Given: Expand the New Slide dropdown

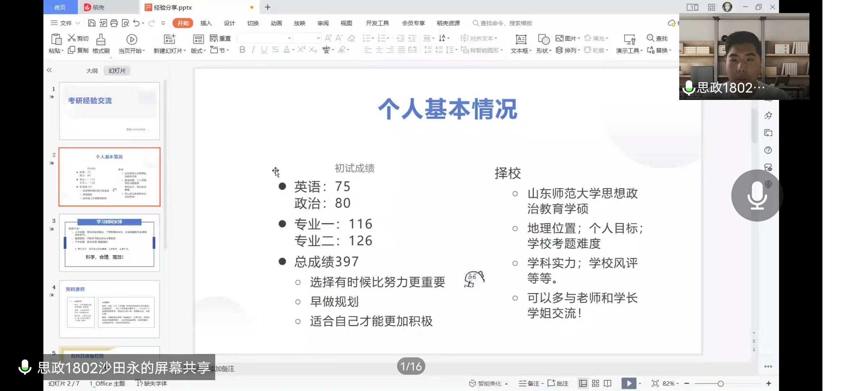Looking at the screenshot, I should pos(185,51).
